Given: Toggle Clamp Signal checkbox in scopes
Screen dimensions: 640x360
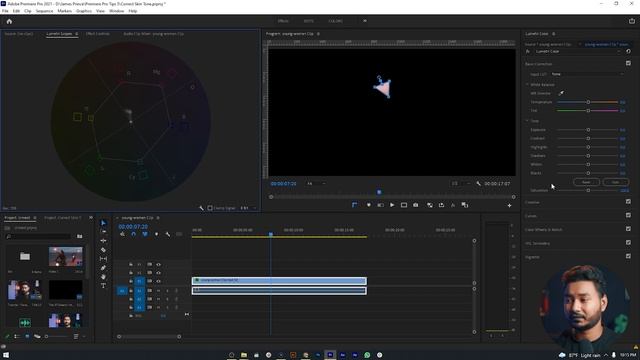Looking at the screenshot, I should pos(210,208).
